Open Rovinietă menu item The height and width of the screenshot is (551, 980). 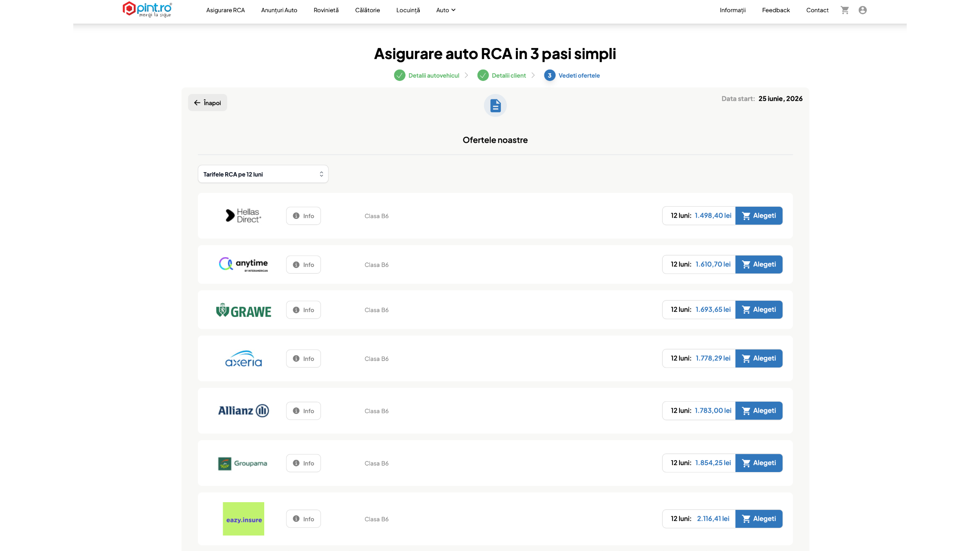point(326,10)
